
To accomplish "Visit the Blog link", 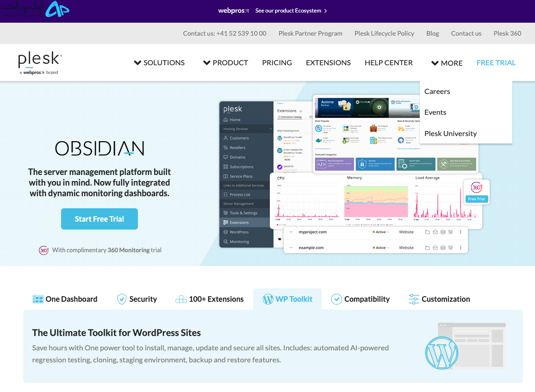I will pos(432,33).
